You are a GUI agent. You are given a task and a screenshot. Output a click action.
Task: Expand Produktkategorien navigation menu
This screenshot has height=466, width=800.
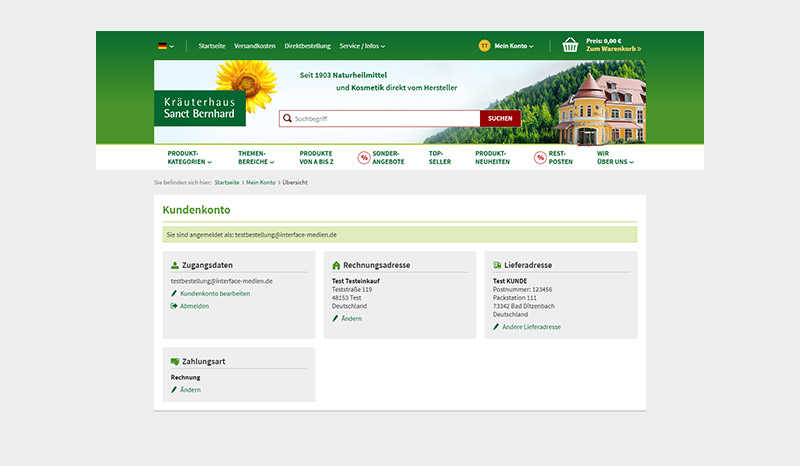[x=189, y=157]
